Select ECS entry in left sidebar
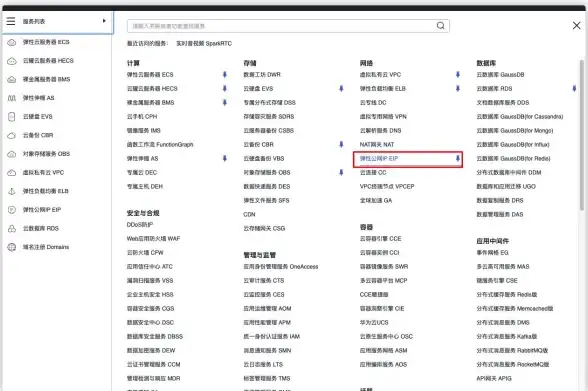This screenshot has width=588, height=391. click(46, 42)
